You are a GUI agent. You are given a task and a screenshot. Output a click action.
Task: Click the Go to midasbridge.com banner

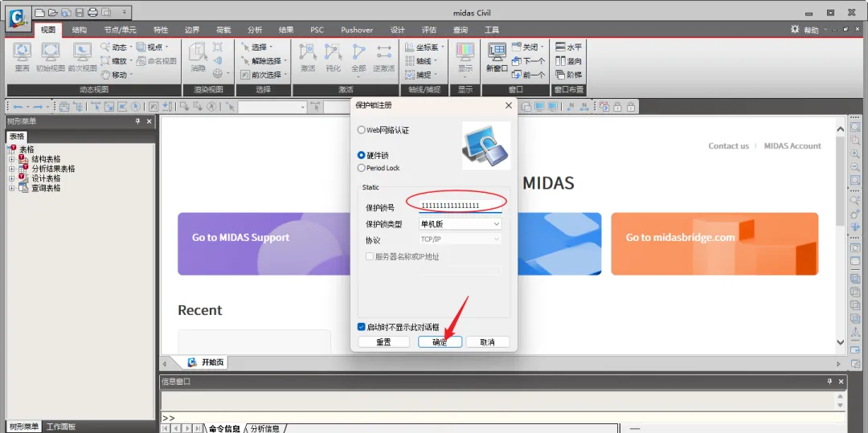(x=714, y=244)
